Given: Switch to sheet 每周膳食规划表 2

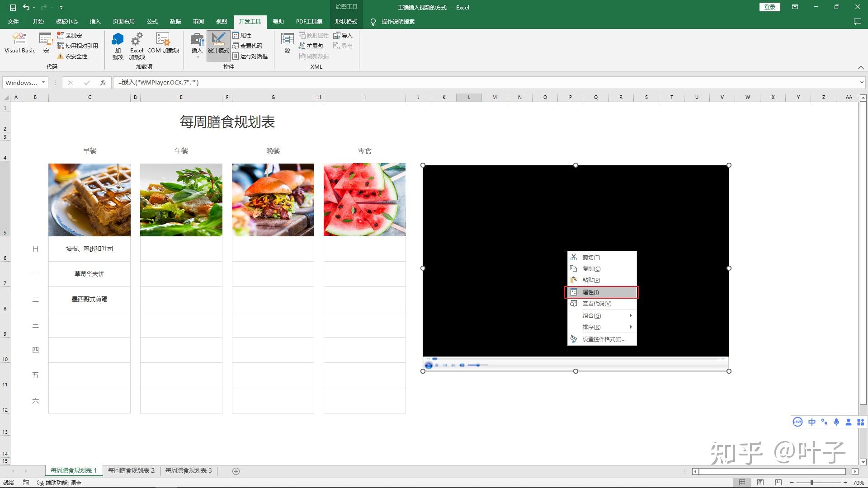Looking at the screenshot, I should (x=131, y=471).
